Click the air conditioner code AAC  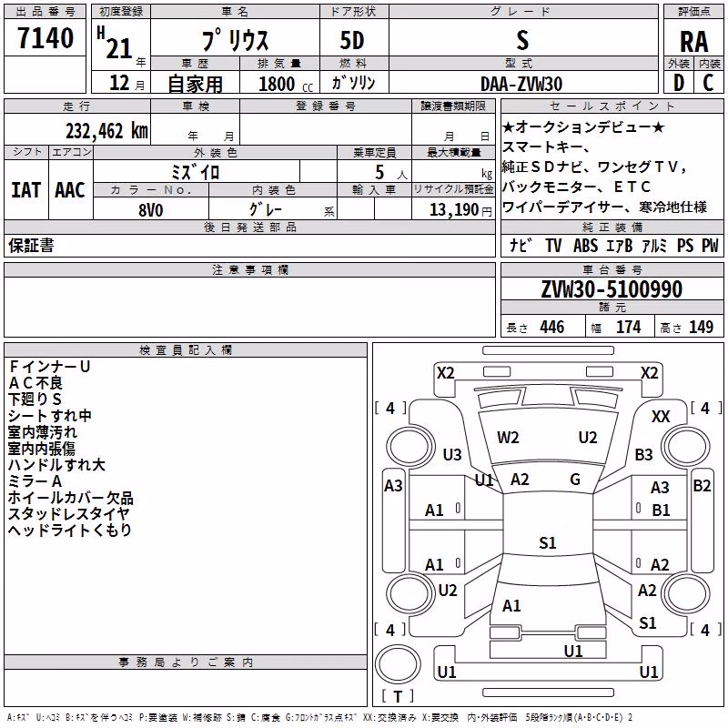[70, 190]
